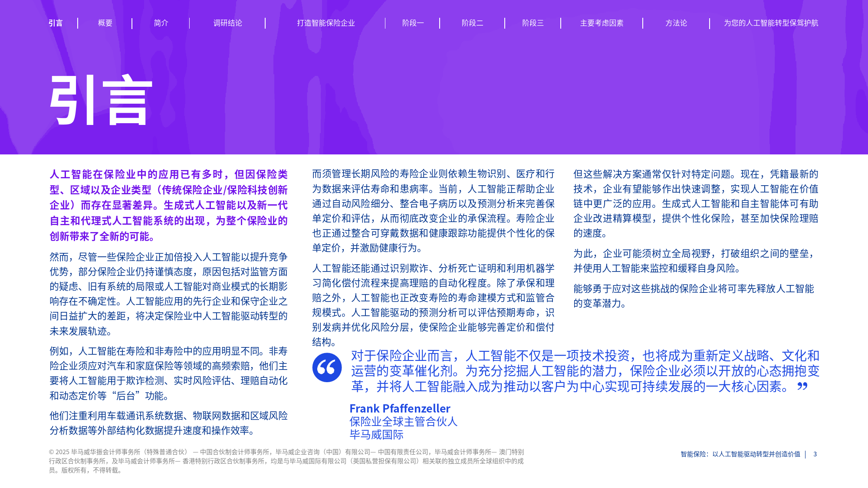This screenshot has height=488, width=868.
Task: Open the 打造智能保险企业 navigation tab
Action: (325, 23)
